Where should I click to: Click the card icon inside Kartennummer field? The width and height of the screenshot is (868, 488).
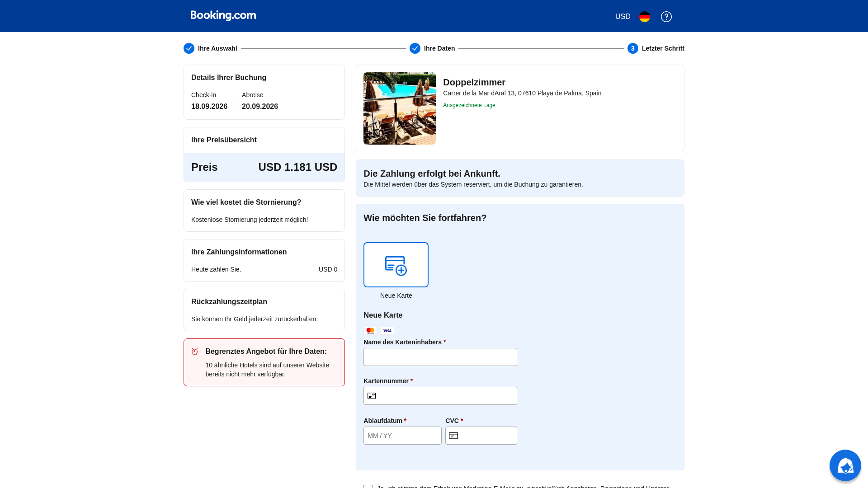[372, 395]
